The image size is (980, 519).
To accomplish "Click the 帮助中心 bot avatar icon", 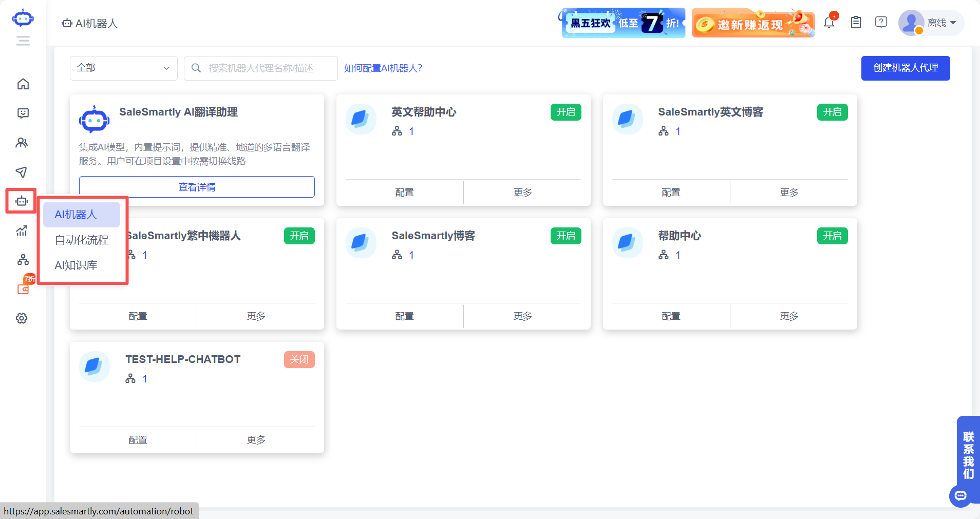I will [x=627, y=243].
